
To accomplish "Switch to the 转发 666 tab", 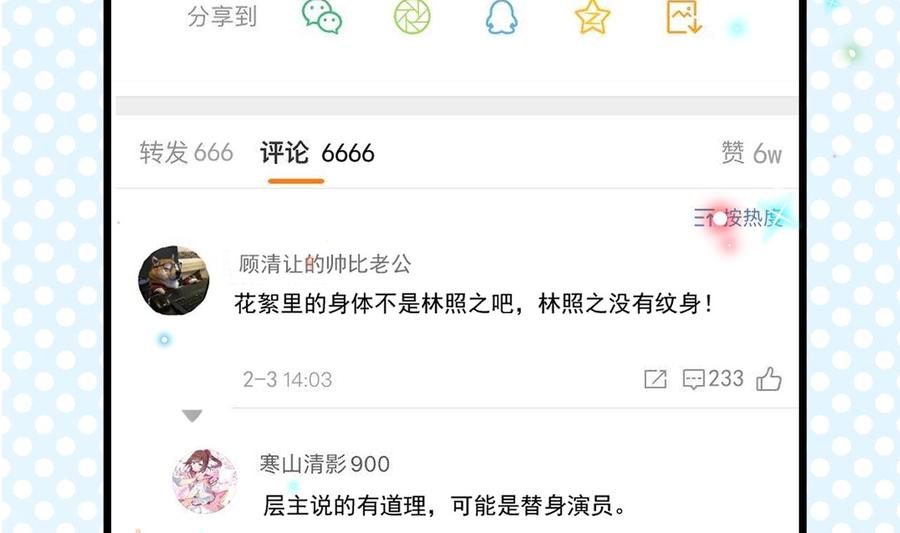I will point(186,153).
